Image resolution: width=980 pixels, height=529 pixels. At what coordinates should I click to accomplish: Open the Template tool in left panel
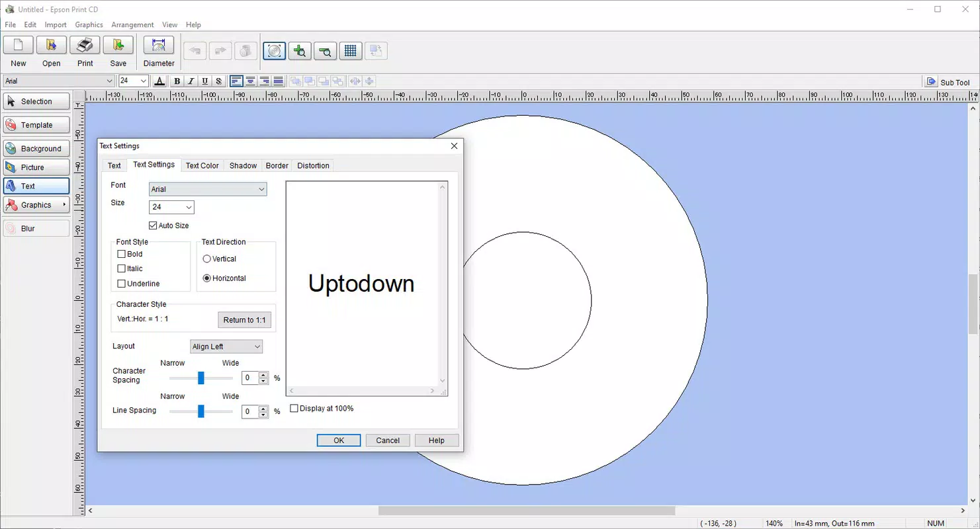[36, 125]
